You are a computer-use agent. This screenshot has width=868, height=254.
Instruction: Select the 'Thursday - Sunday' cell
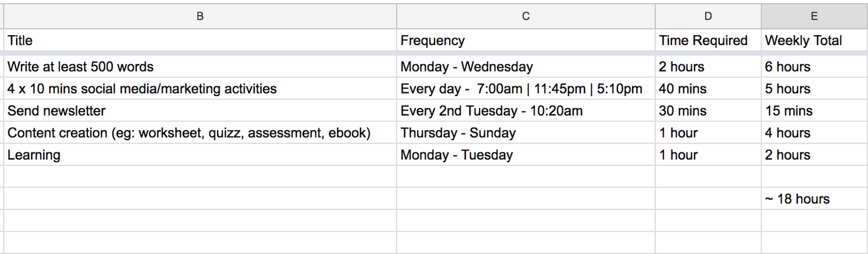526,132
